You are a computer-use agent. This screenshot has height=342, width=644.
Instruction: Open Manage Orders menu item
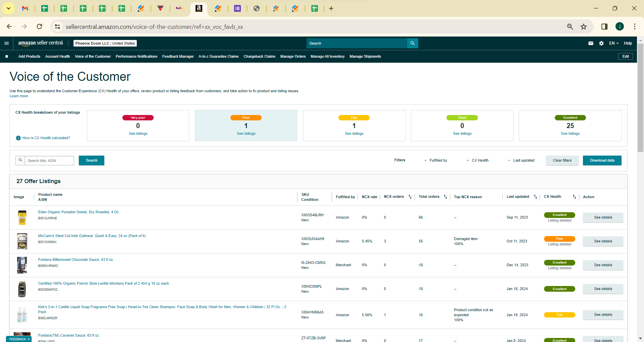(293, 56)
